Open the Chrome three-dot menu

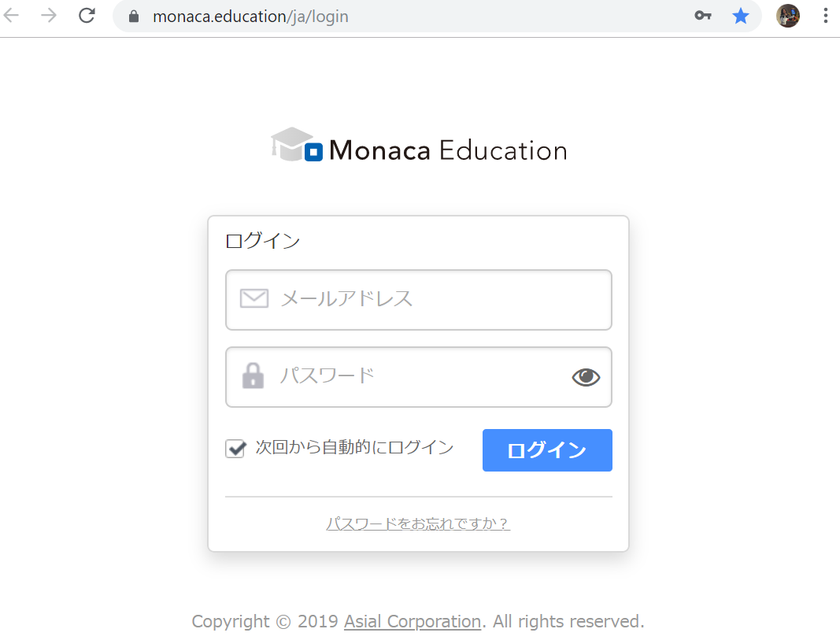point(825,15)
